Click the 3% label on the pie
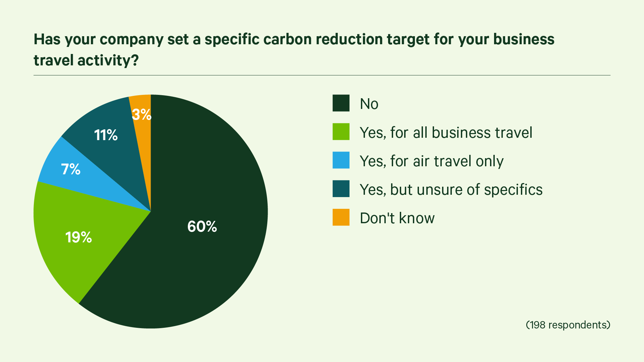This screenshot has height=362, width=644. click(141, 115)
